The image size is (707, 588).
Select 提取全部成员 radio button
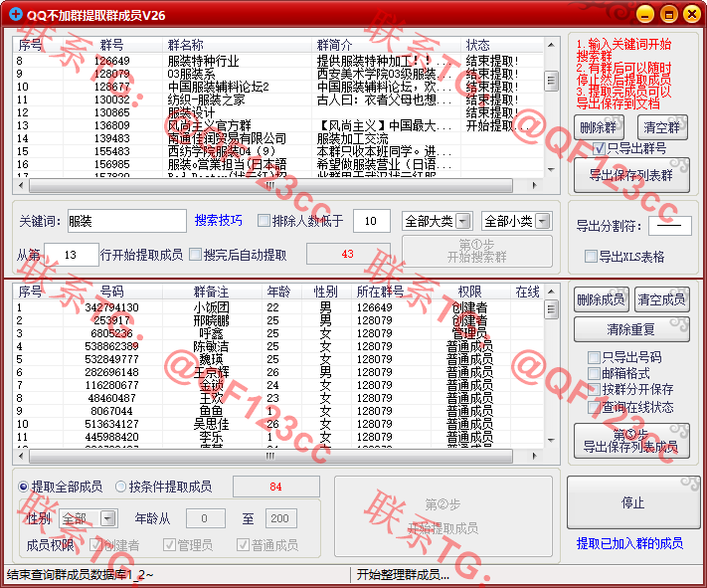pyautogui.click(x=24, y=487)
